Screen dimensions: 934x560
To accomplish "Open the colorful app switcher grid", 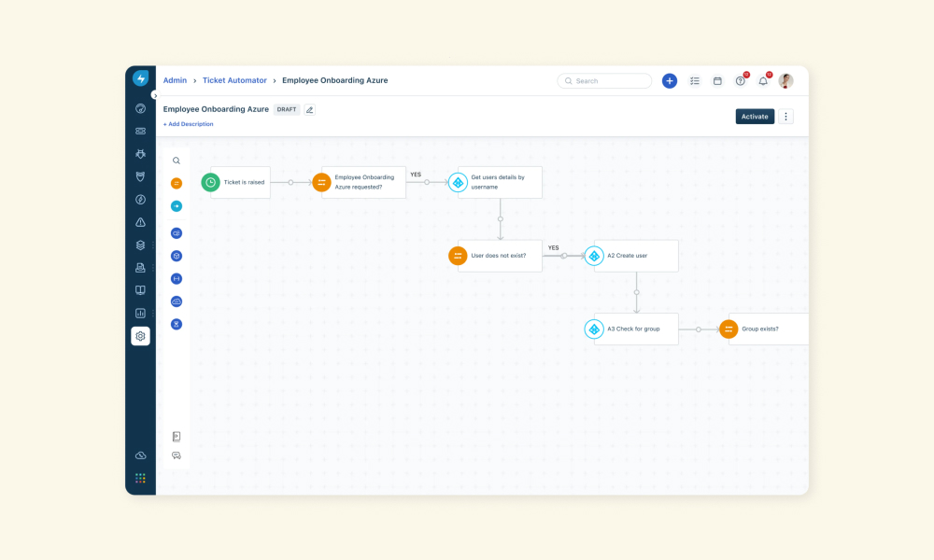I will coord(141,478).
